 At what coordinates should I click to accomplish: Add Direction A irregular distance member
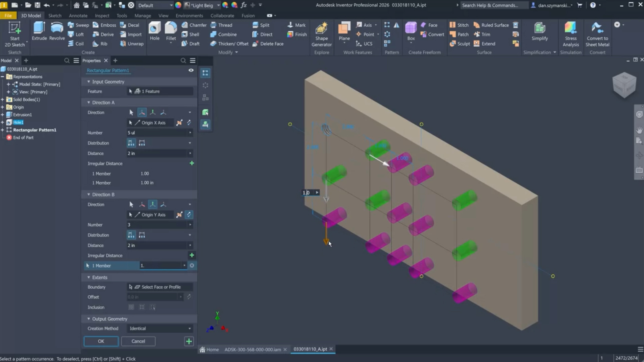point(192,163)
